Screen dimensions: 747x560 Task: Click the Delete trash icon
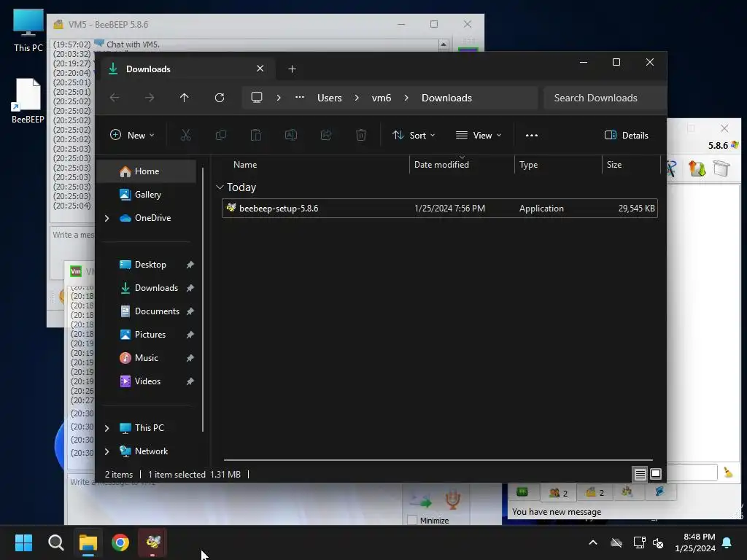[x=361, y=135]
